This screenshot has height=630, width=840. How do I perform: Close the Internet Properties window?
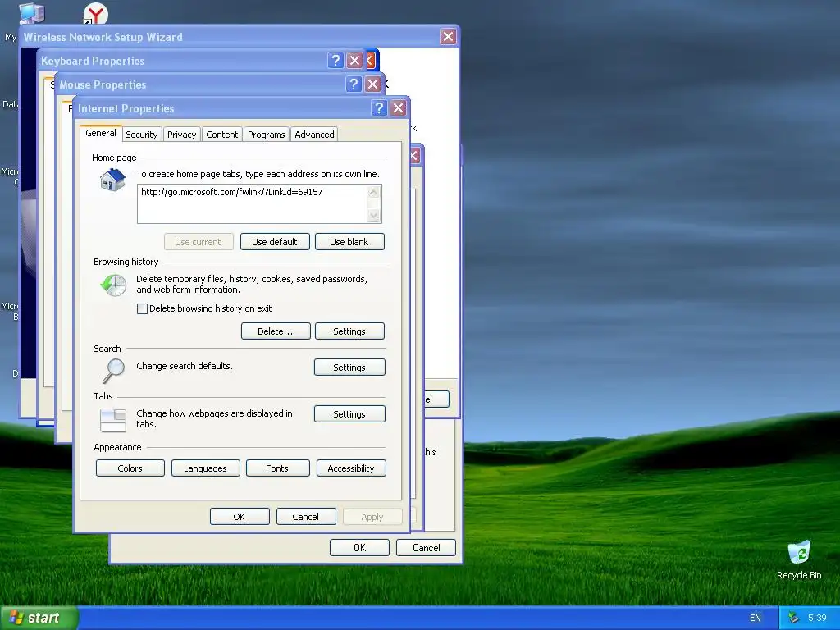point(398,108)
